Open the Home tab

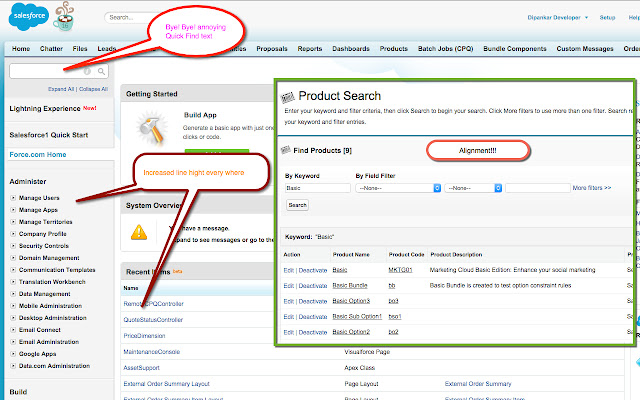click(21, 49)
